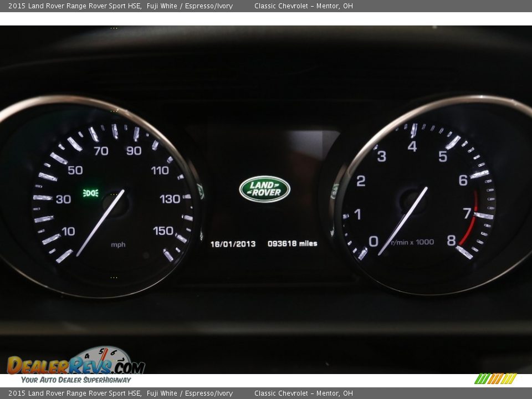Click the number 0 on tachometer

click(x=373, y=241)
